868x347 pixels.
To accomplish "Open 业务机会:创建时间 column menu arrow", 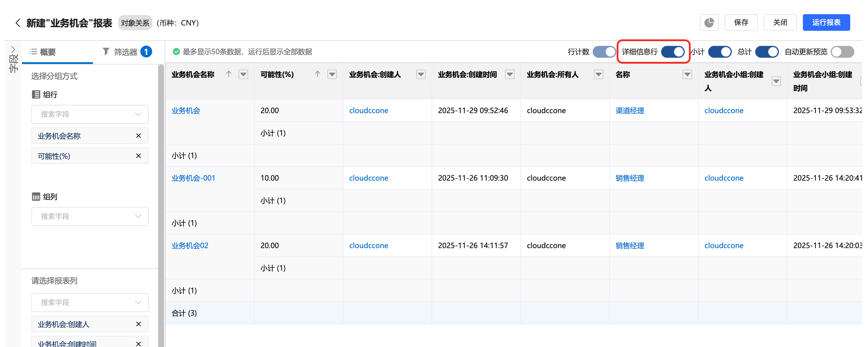I will pos(509,74).
